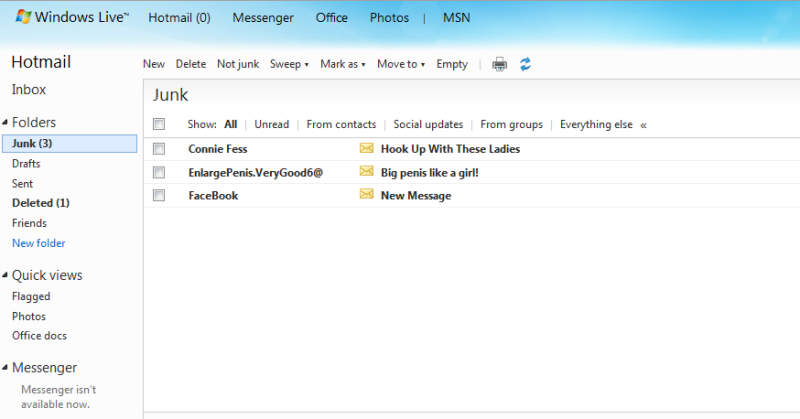Open Messenger in the top navigation

(x=263, y=18)
